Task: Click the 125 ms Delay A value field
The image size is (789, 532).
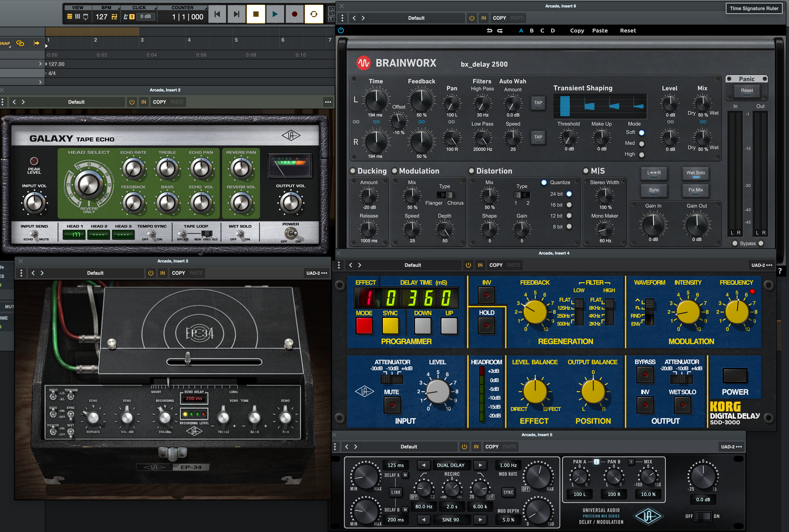Action: [x=395, y=465]
